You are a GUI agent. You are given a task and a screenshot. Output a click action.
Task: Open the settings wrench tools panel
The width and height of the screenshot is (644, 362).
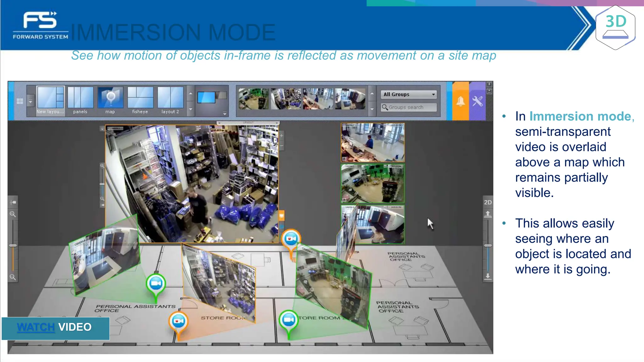point(477,101)
